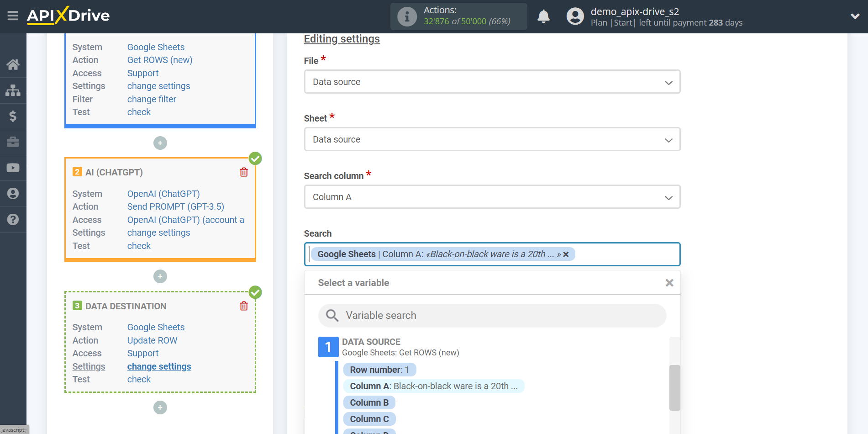
Task: Click Data Source group number 1
Action: pos(328,347)
